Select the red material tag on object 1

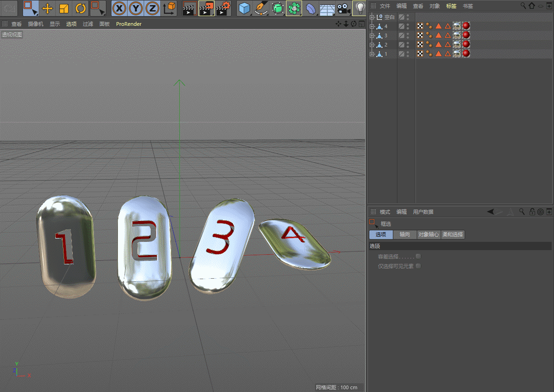pos(466,53)
